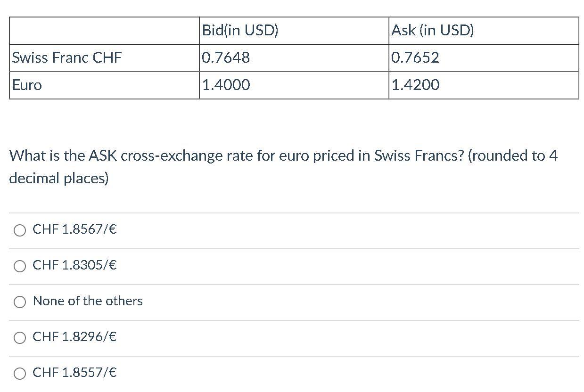This screenshot has width=584, height=392.
Task: Click the Ask (in USD) column header
Action: click(484, 31)
